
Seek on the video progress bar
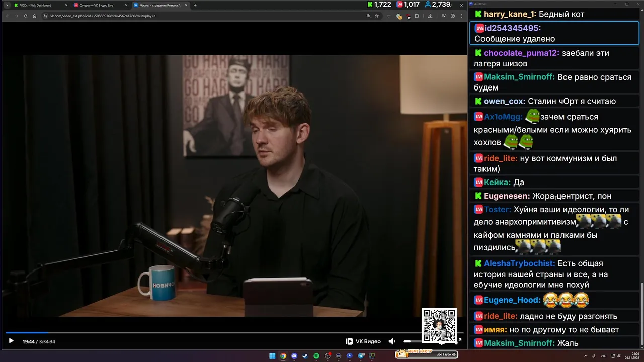tap(234, 332)
